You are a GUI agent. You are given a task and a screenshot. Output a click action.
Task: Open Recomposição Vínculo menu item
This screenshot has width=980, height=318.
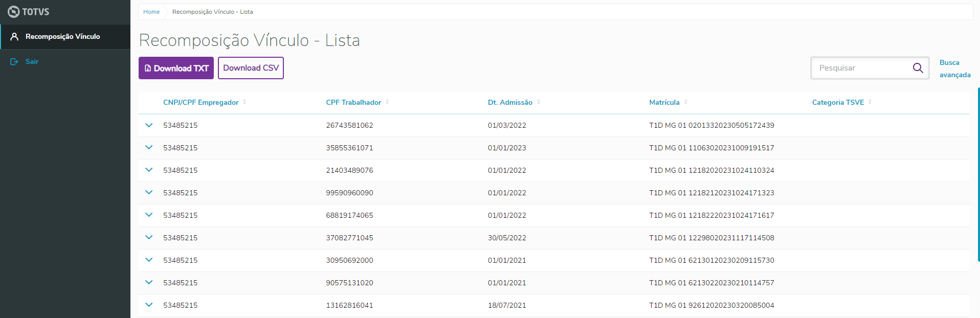click(65, 37)
